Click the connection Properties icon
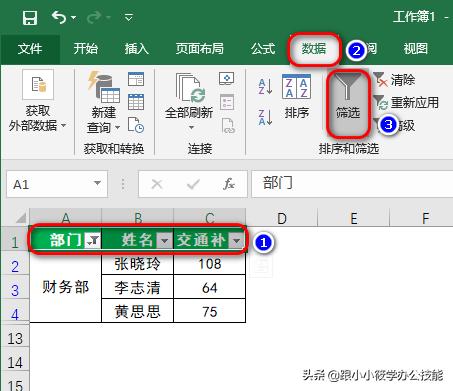Screen dimensions: 453x391 click(227, 102)
